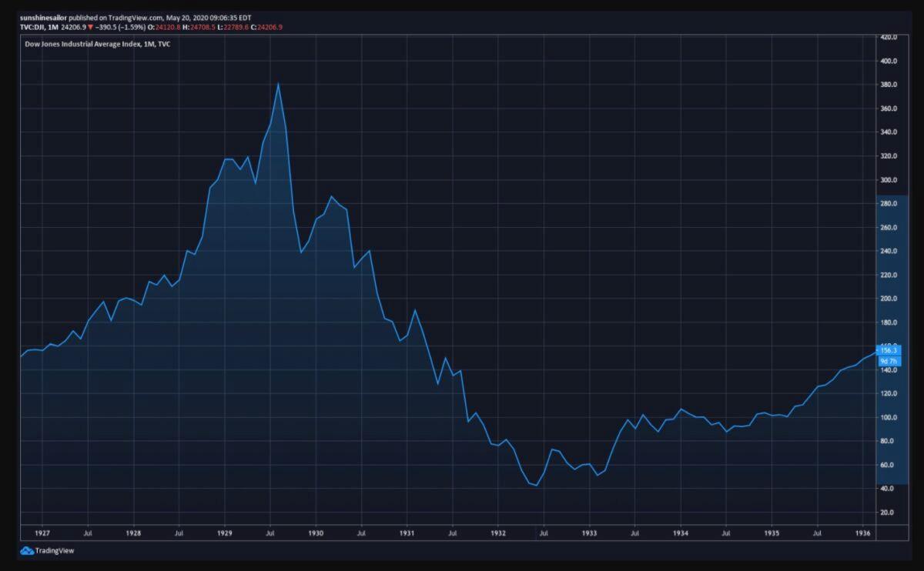Click the 140.0 price axis label
The image size is (924, 571).
(889, 370)
